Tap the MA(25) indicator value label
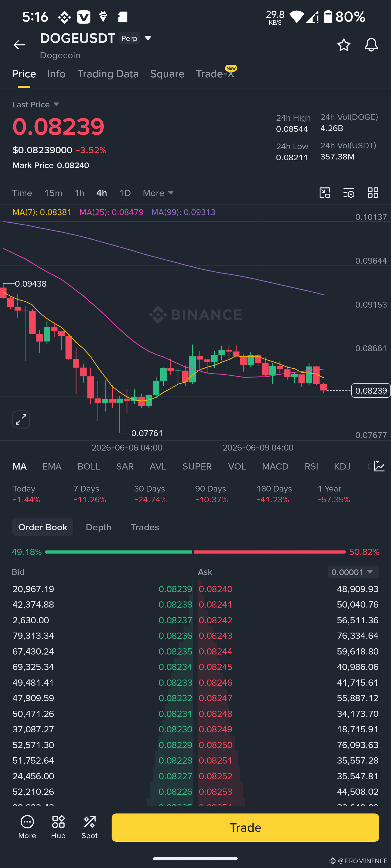This screenshot has width=391, height=868. tap(111, 212)
